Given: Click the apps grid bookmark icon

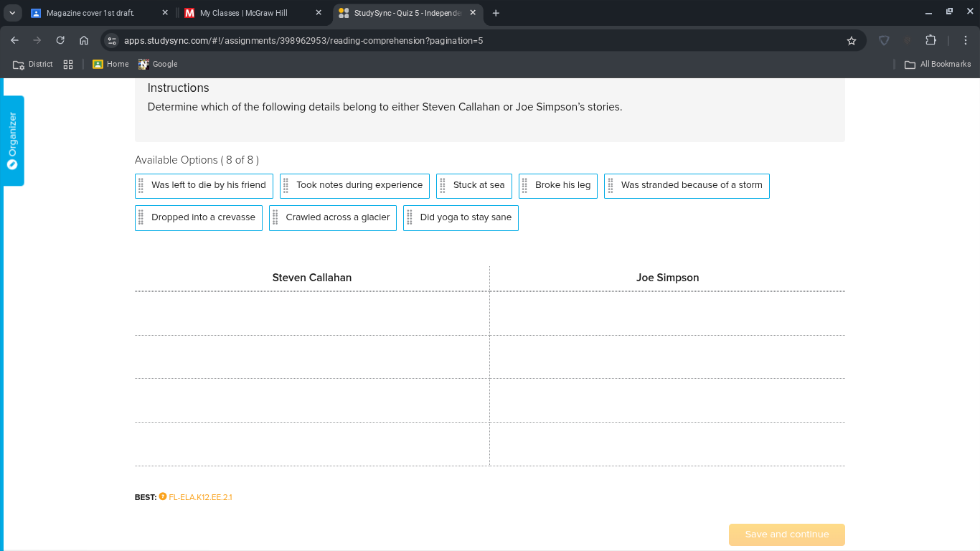Looking at the screenshot, I should pyautogui.click(x=68, y=64).
